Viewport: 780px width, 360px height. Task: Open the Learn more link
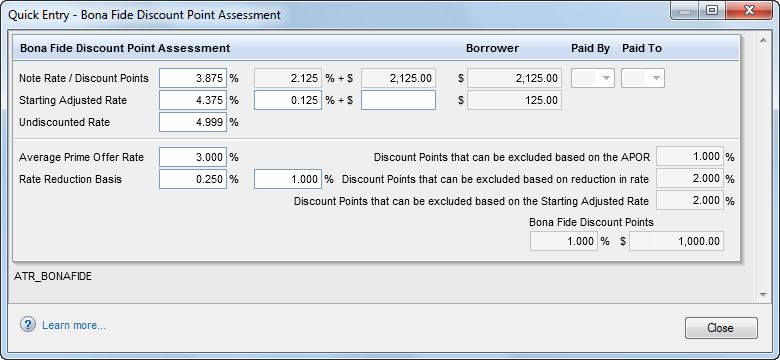point(74,325)
